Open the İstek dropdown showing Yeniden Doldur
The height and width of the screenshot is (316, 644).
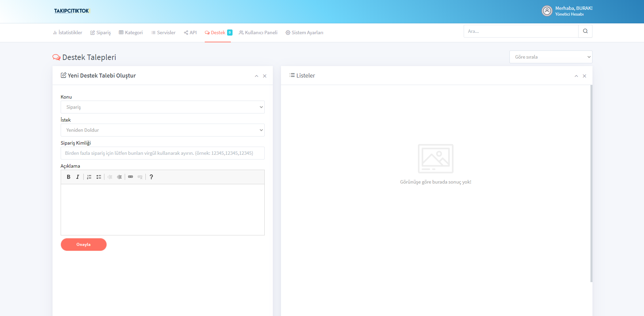[x=163, y=130]
